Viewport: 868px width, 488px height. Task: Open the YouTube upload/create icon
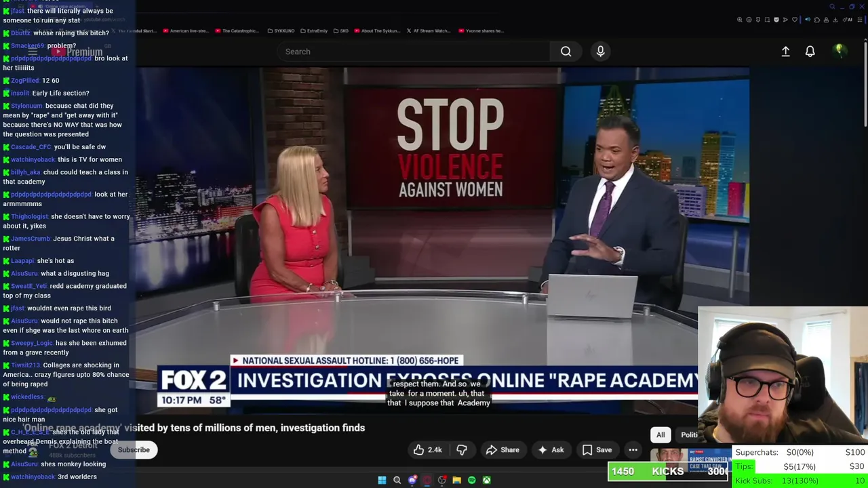coord(785,52)
